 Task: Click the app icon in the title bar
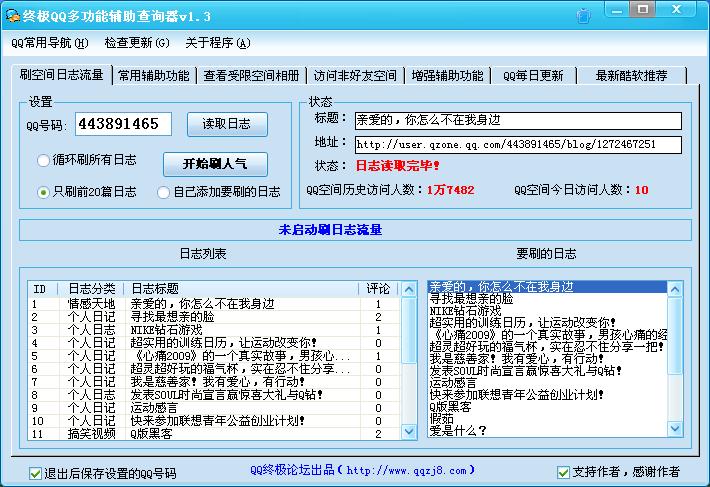[13, 16]
